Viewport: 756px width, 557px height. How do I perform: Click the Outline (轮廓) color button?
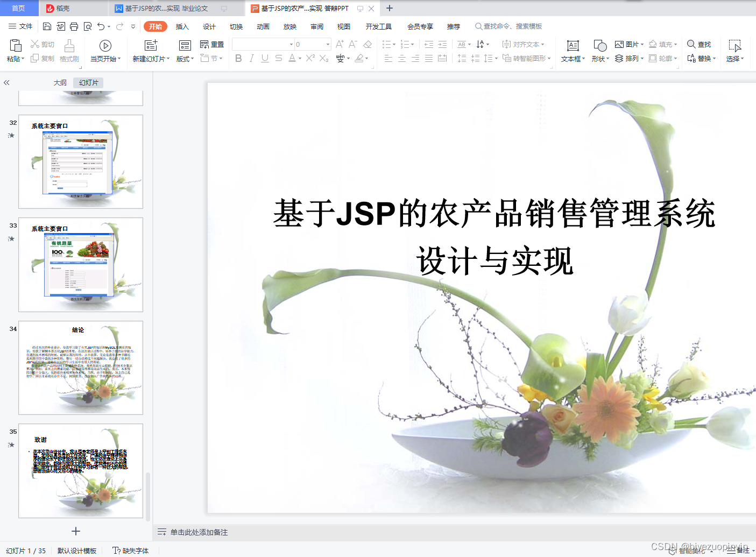pyautogui.click(x=663, y=58)
